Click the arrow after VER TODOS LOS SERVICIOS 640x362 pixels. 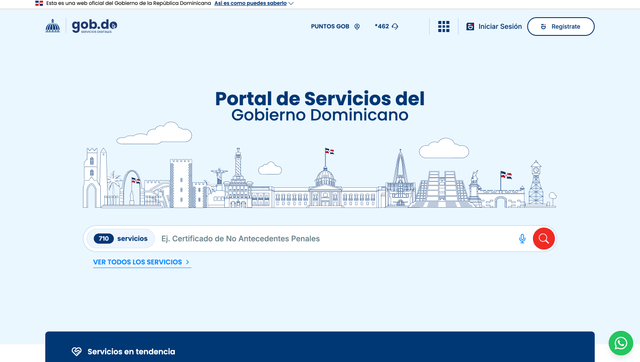(187, 262)
